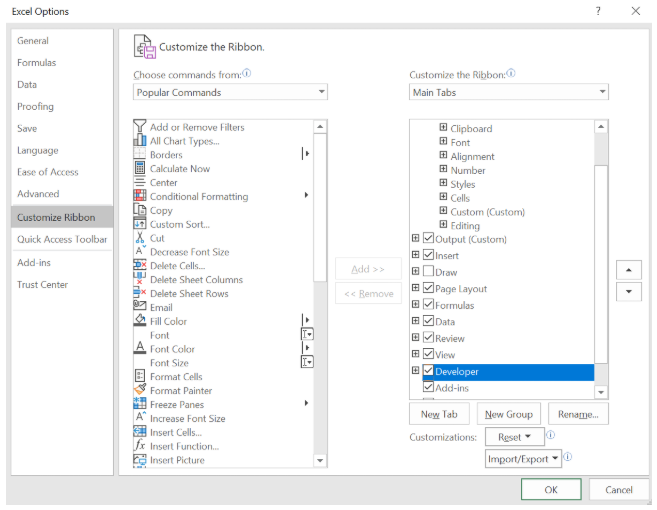Select the Add or Remove Filters funnel icon

click(140, 126)
